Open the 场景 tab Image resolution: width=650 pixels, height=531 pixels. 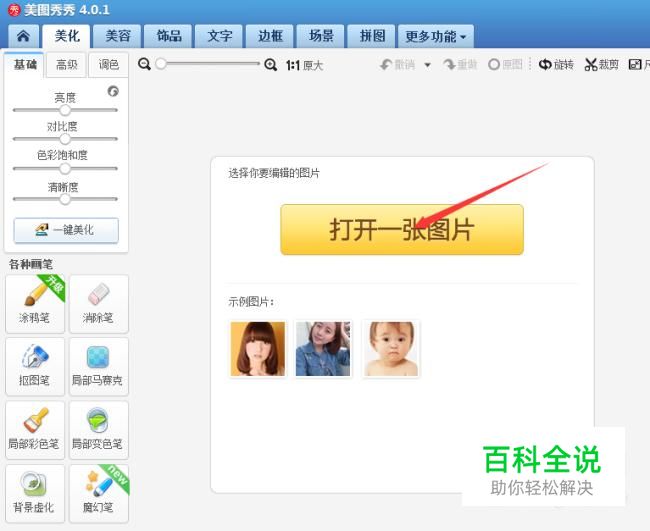pyautogui.click(x=321, y=36)
